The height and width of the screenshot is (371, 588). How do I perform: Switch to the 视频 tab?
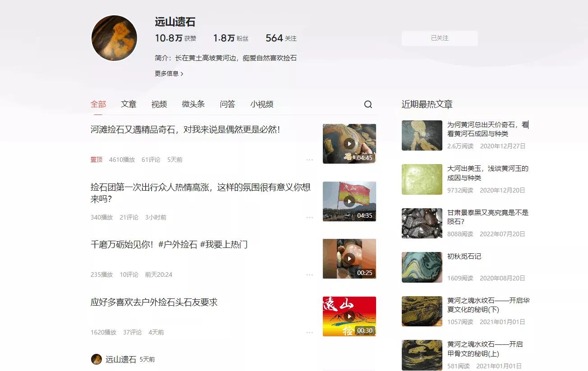coord(159,104)
